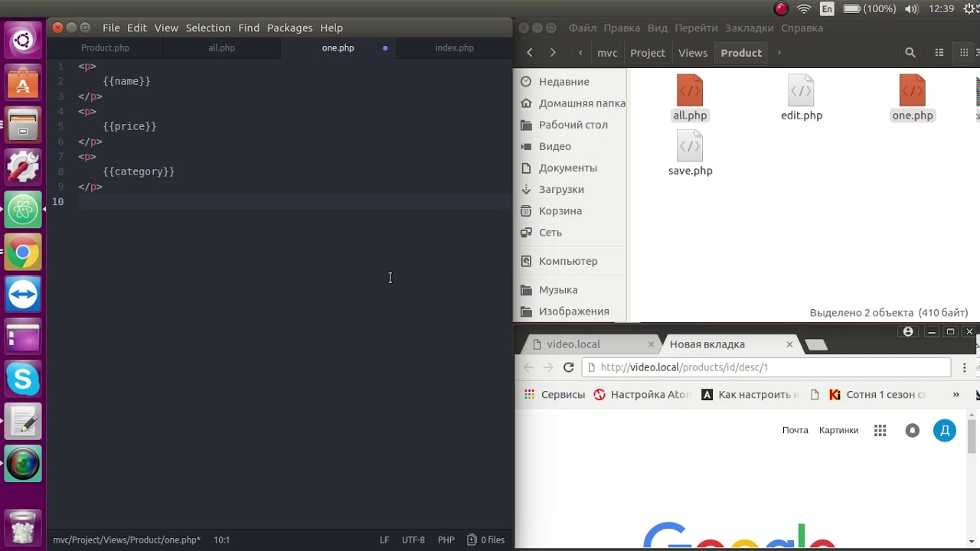Open search in the file manager
Image resolution: width=980 pixels, height=551 pixels.
tap(910, 53)
